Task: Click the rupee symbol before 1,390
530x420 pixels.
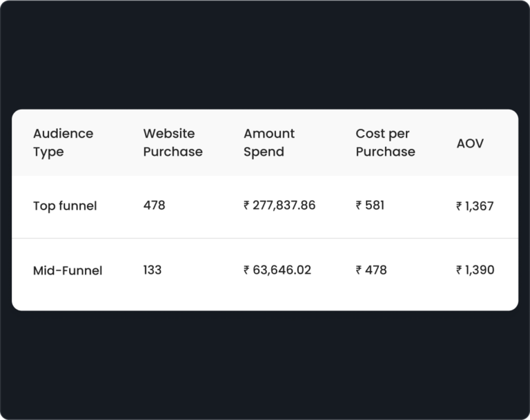Action: point(459,270)
